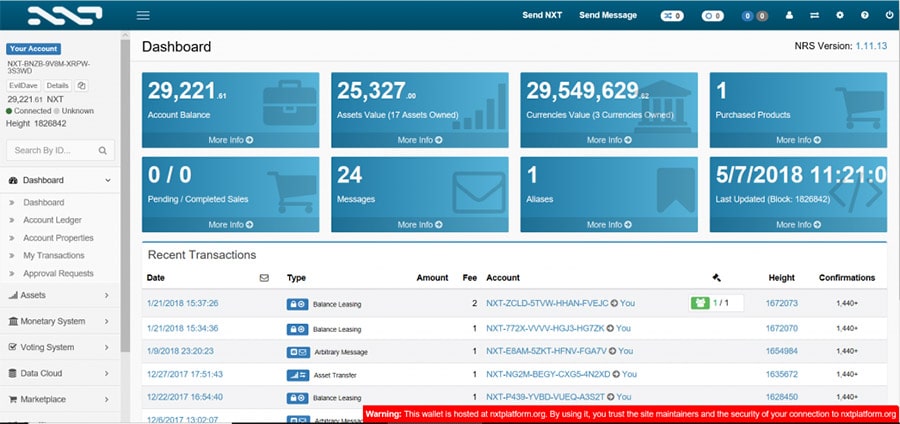Copy account address using the copy icon
The height and width of the screenshot is (424, 900).
coord(82,86)
